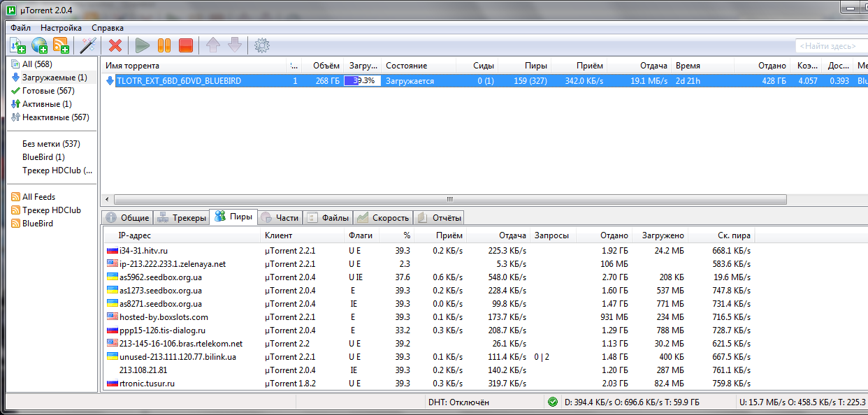The width and height of the screenshot is (868, 415).
Task: Switch to the Скорость tab
Action: click(x=383, y=218)
